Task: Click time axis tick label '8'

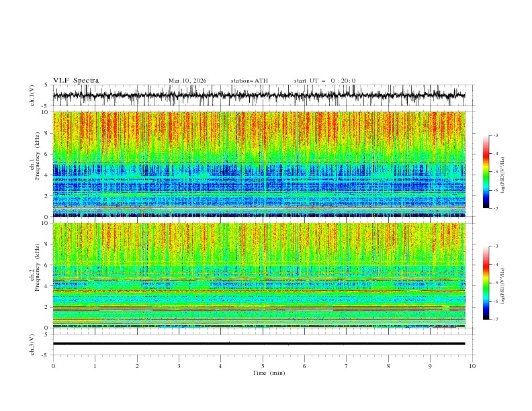Action: pyautogui.click(x=388, y=366)
